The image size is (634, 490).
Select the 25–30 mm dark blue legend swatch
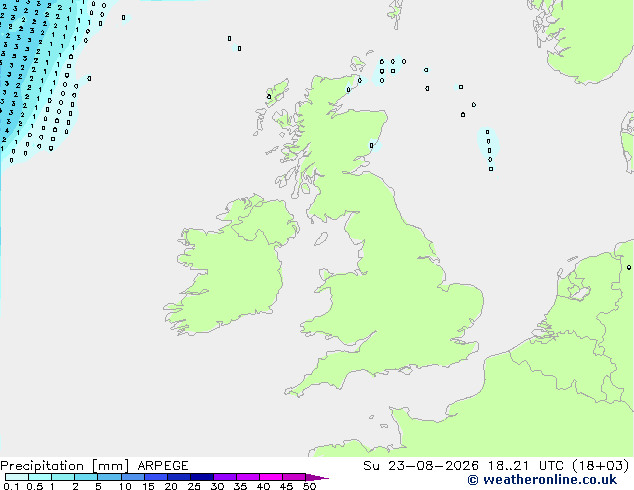202,477
